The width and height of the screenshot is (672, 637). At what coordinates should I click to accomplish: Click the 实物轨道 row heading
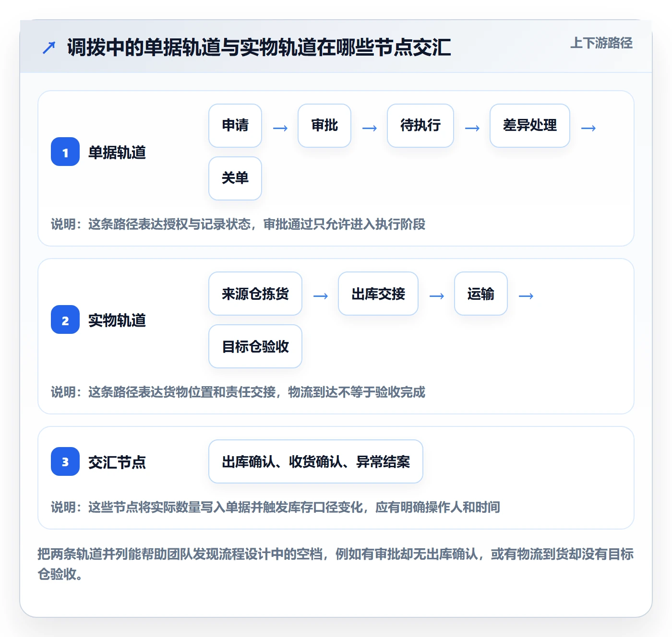click(117, 320)
